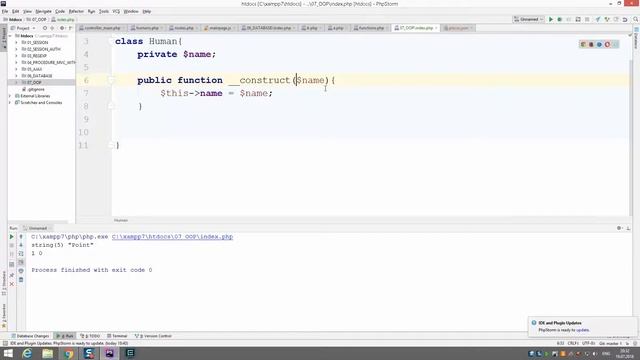The width and height of the screenshot is (640, 360).
Task: Open the search everywhere magnifier icon
Action: pyautogui.click(x=635, y=19)
